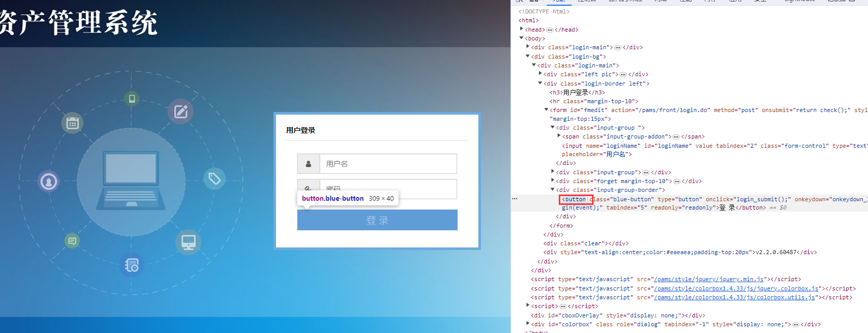
Task: Select the input name="loginName" node
Action: (715, 150)
